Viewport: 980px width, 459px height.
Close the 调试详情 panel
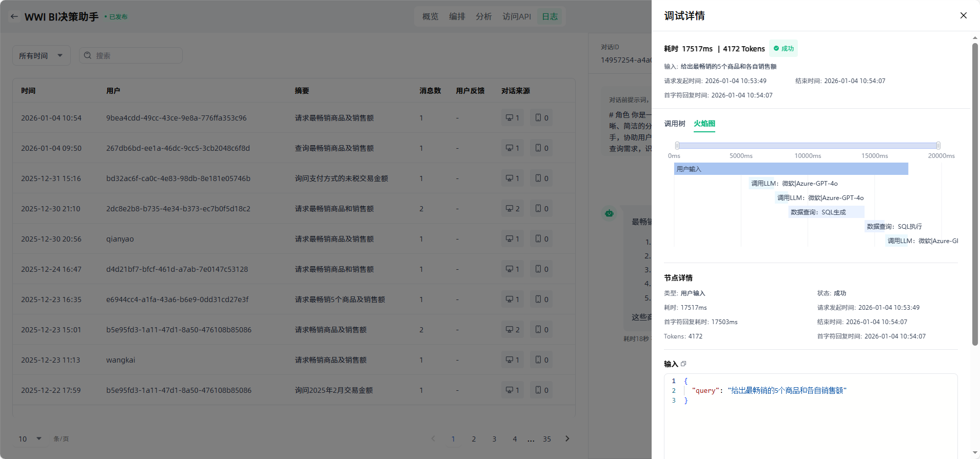pos(963,15)
